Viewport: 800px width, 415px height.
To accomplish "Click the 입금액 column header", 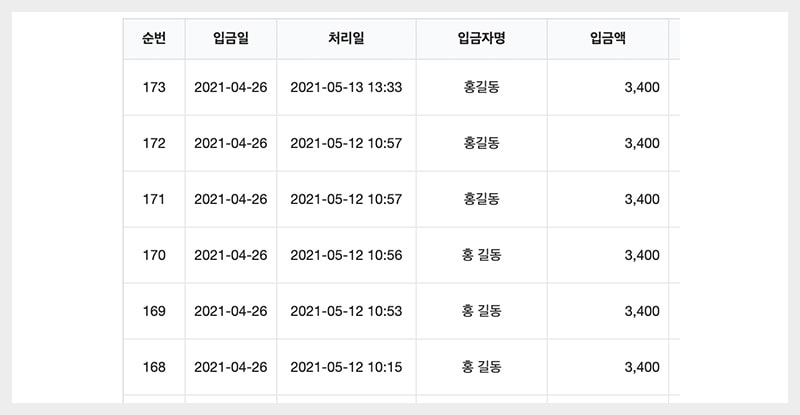I will [608, 39].
